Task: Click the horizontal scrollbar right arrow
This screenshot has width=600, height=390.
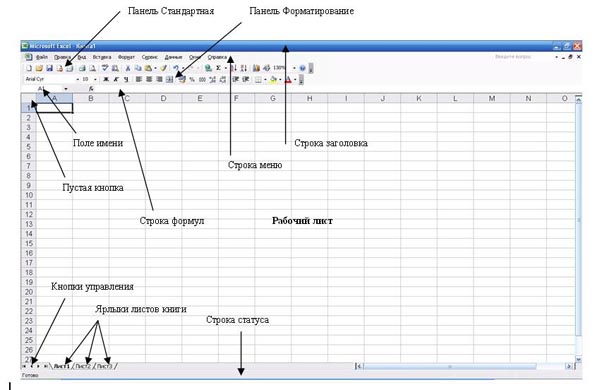Action: [x=569, y=366]
